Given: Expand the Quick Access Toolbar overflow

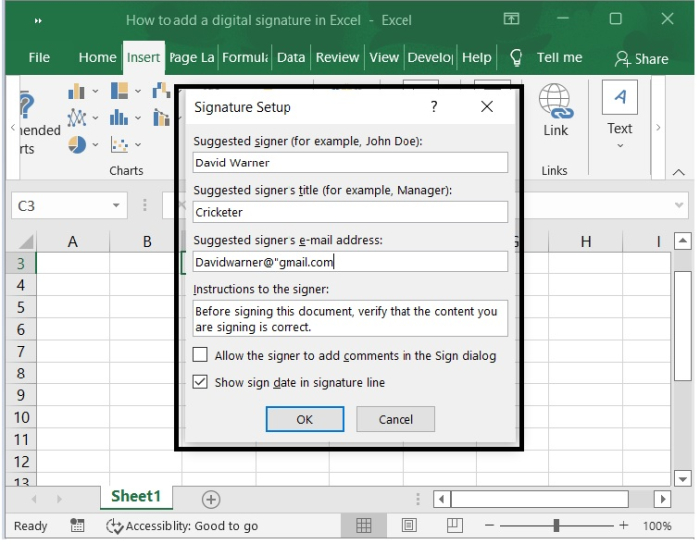Looking at the screenshot, I should 38,21.
